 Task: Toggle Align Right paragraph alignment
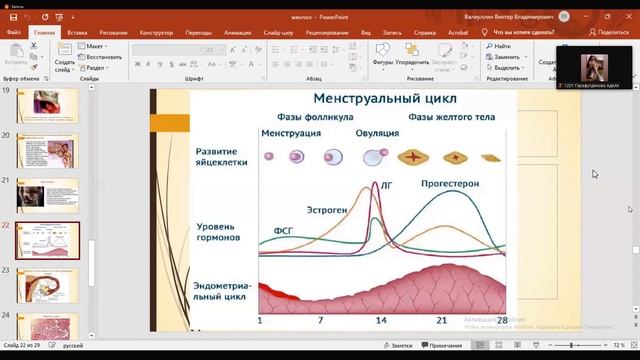298,64
